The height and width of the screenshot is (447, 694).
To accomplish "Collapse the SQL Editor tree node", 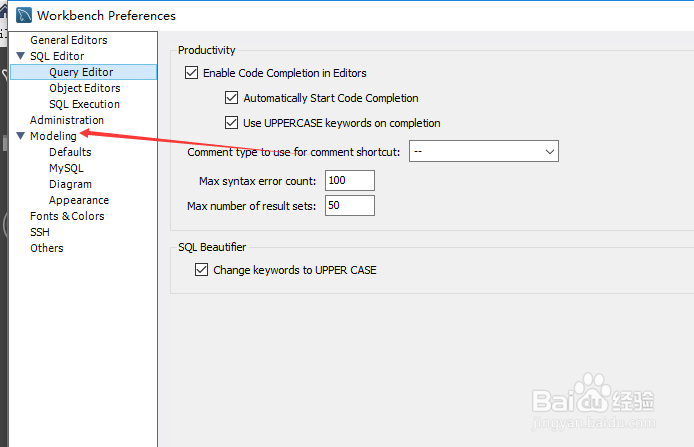I will [x=22, y=56].
